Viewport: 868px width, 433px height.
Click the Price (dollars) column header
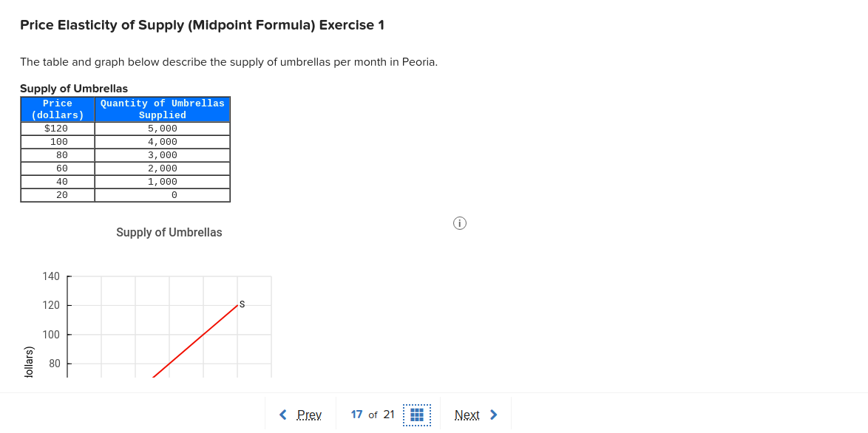57,109
